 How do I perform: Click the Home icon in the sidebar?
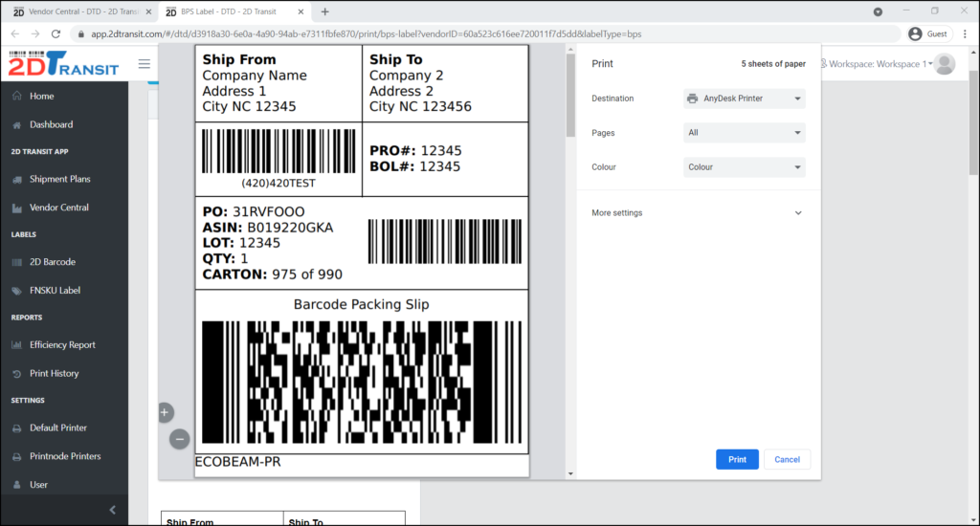(x=17, y=97)
